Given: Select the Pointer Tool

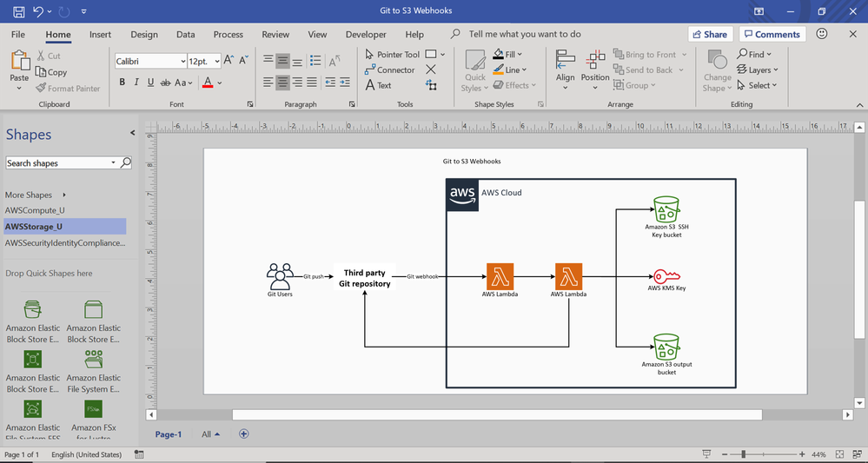Looking at the screenshot, I should [x=392, y=54].
